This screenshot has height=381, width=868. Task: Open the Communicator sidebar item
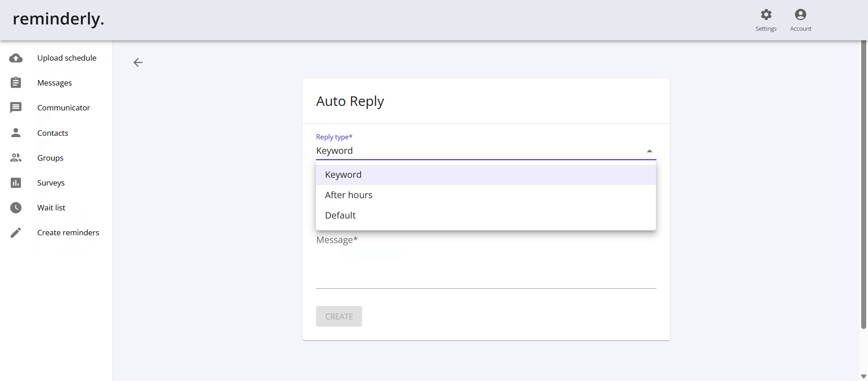(x=64, y=108)
